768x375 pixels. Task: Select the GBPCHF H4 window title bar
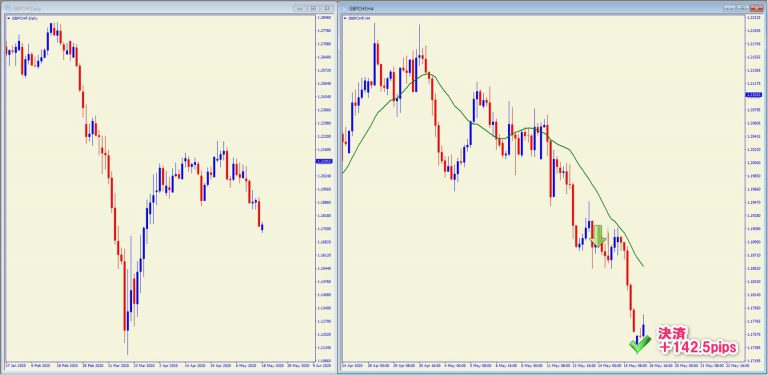[x=534, y=8]
